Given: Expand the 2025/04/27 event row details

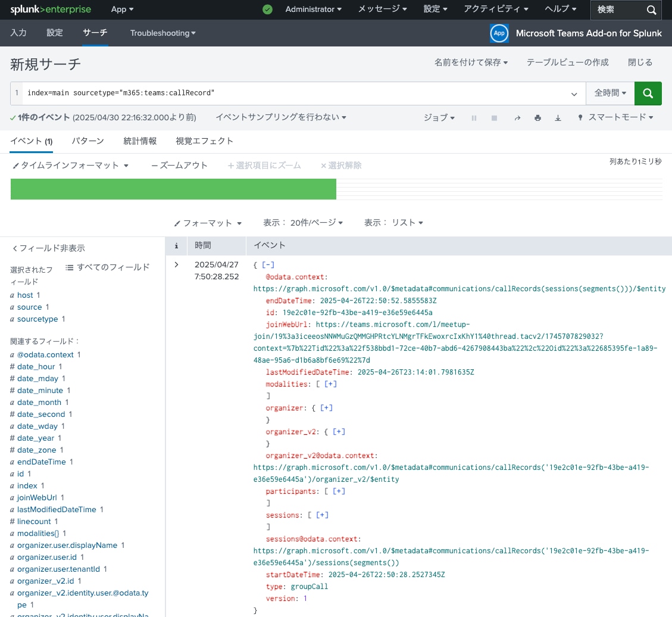Looking at the screenshot, I should [176, 264].
